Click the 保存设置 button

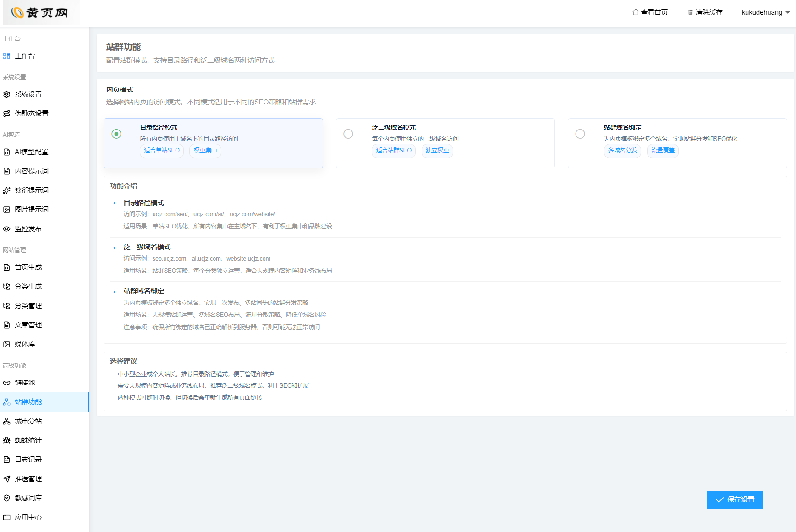734,499
